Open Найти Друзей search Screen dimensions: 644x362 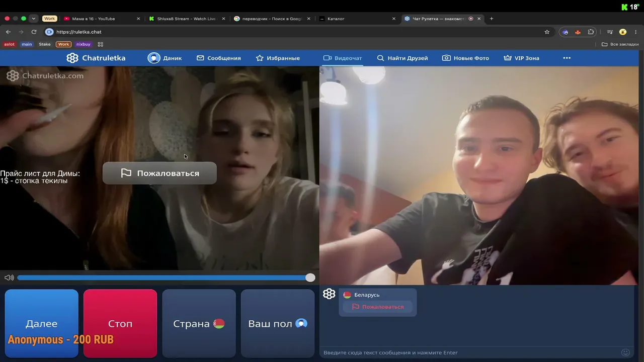403,58
